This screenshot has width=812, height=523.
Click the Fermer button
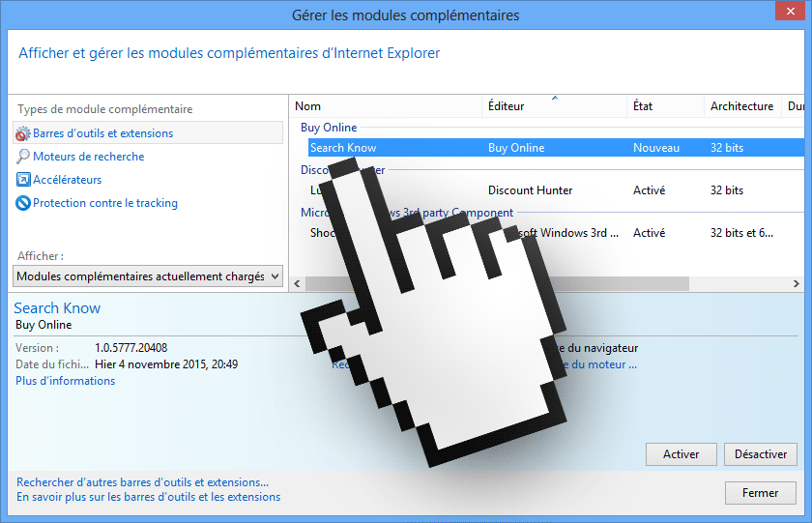(x=760, y=493)
